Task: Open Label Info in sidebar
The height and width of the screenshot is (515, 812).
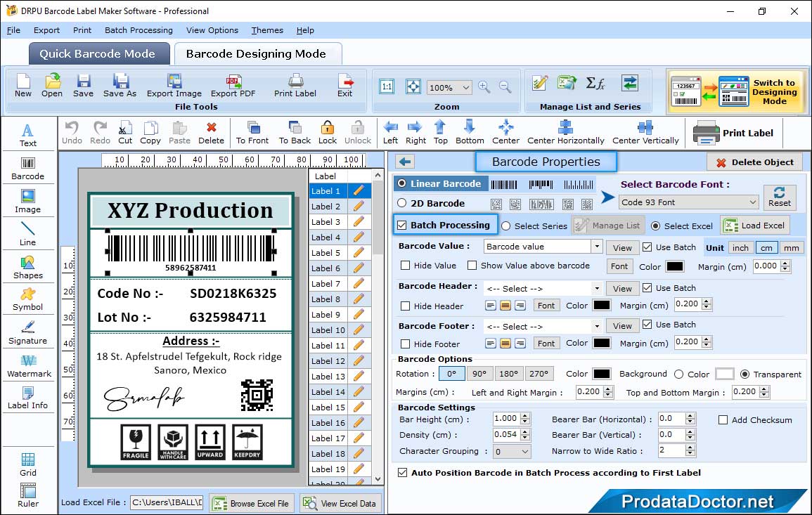Action: click(x=28, y=398)
